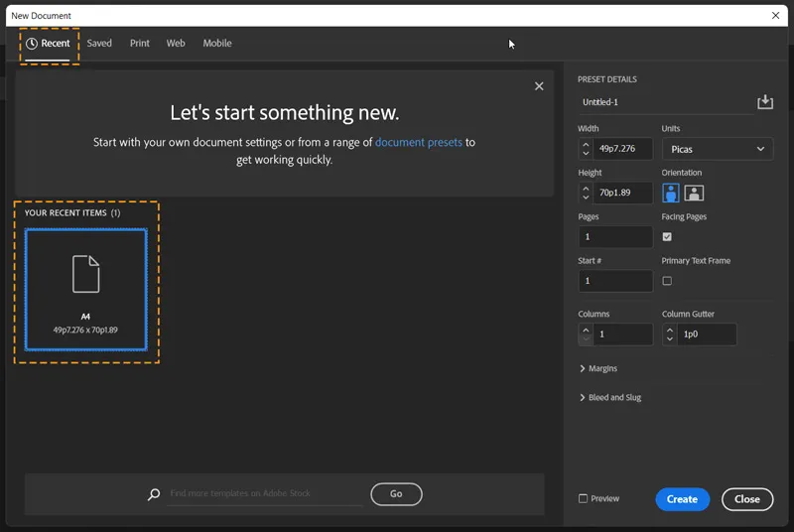Expand the Bleed and Slug section

[x=609, y=397]
